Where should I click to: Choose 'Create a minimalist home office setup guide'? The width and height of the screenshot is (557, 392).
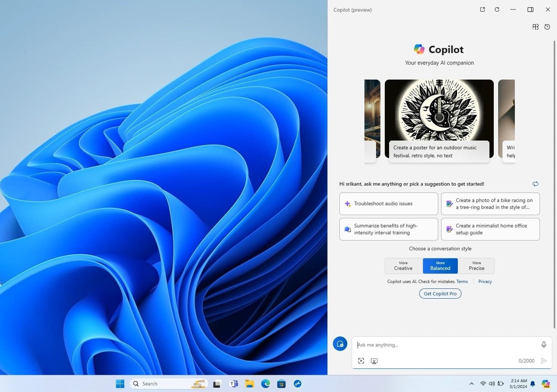click(491, 229)
